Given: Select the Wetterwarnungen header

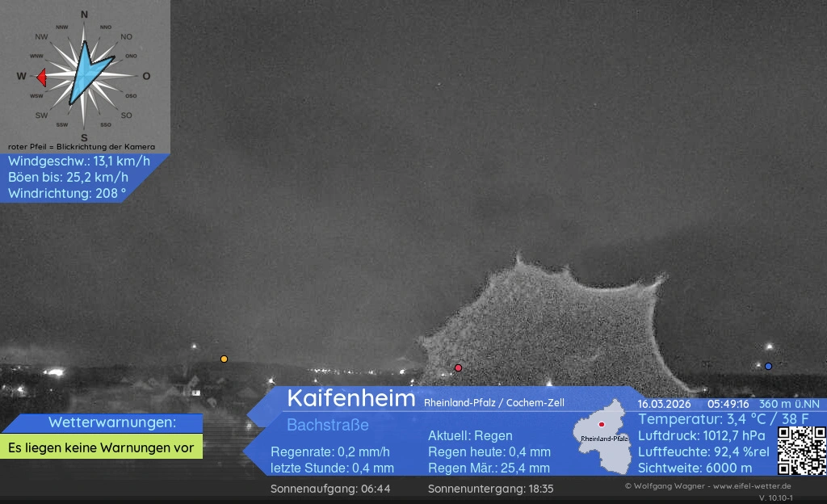Looking at the screenshot, I should click(x=101, y=422).
